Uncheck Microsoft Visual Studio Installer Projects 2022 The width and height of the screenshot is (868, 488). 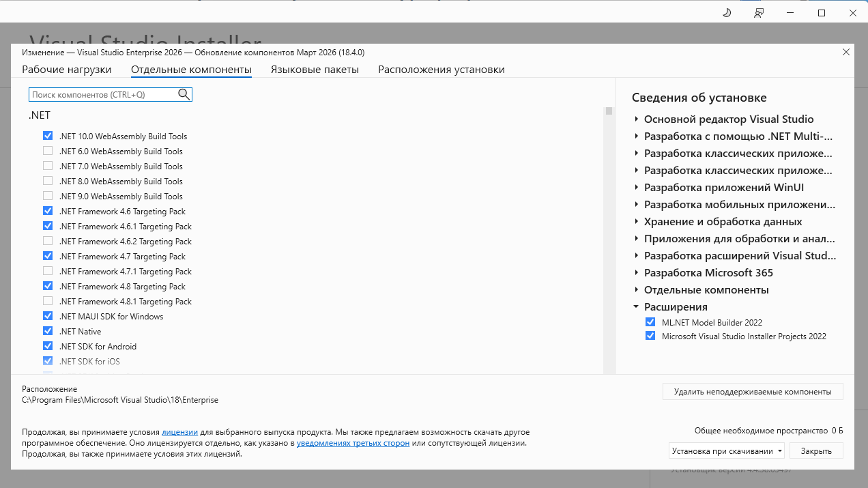point(650,336)
